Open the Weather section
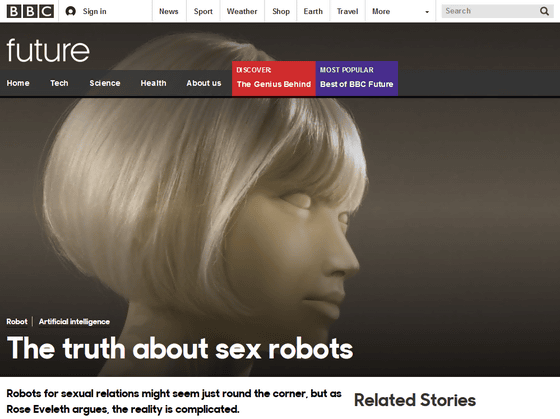This screenshot has height=419, width=560. 242,11
